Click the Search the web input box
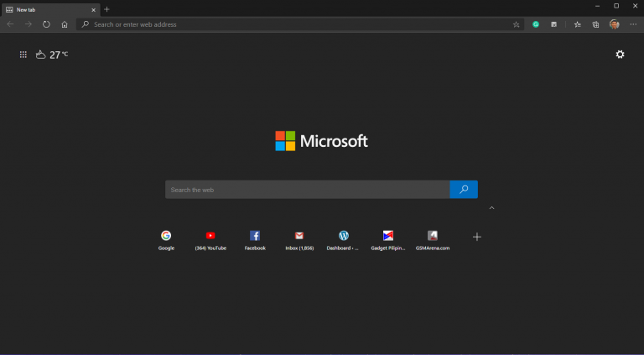 (307, 190)
